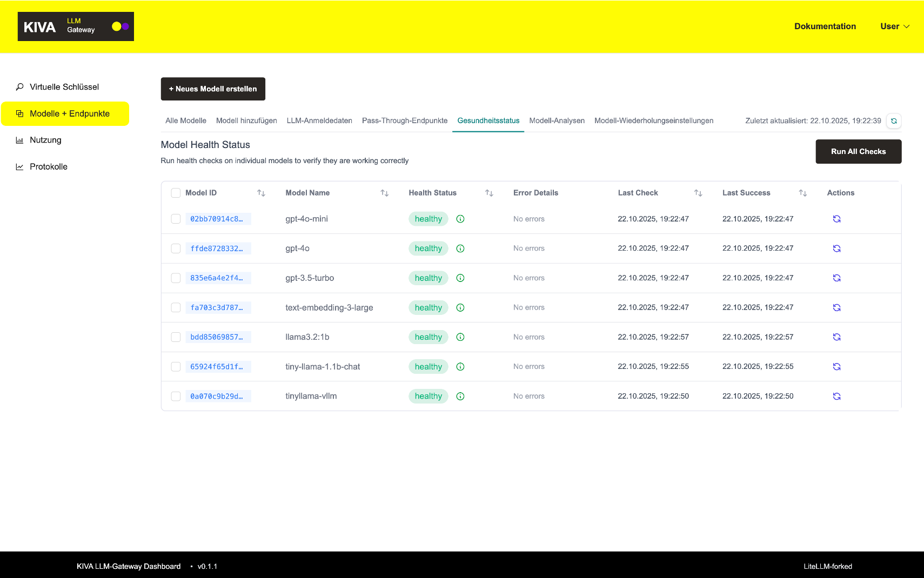Image resolution: width=924 pixels, height=578 pixels.
Task: Open the Pass-Through-Endpunkte tab
Action: 405,120
